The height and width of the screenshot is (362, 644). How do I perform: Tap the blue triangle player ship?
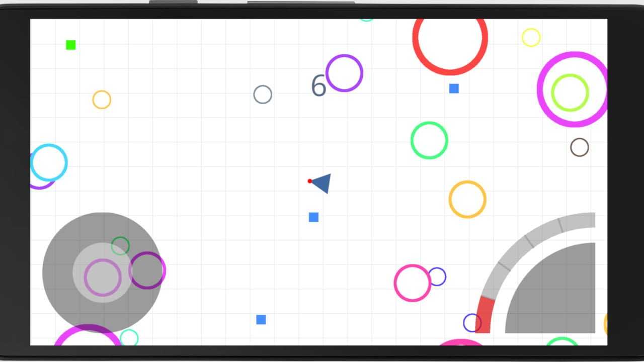click(x=322, y=183)
